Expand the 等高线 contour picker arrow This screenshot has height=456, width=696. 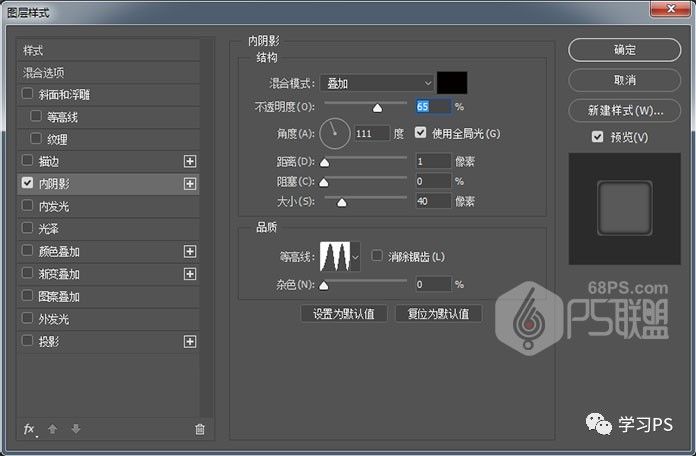pyautogui.click(x=356, y=257)
